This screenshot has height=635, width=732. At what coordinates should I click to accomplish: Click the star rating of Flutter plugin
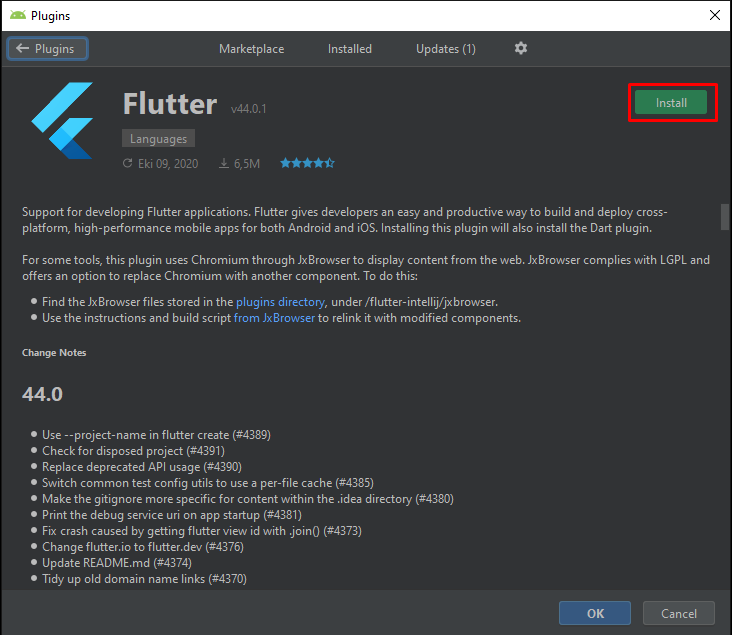(307, 163)
